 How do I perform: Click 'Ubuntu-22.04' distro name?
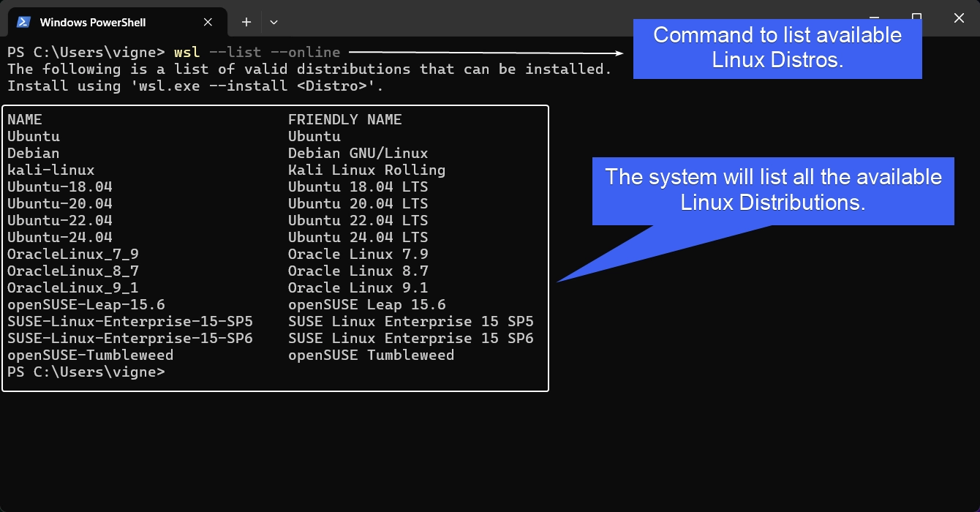point(60,221)
